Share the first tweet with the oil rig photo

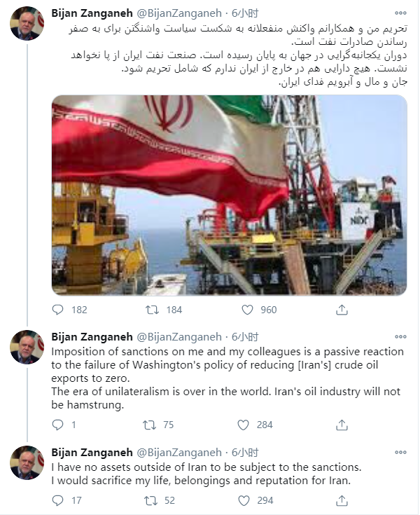342,310
